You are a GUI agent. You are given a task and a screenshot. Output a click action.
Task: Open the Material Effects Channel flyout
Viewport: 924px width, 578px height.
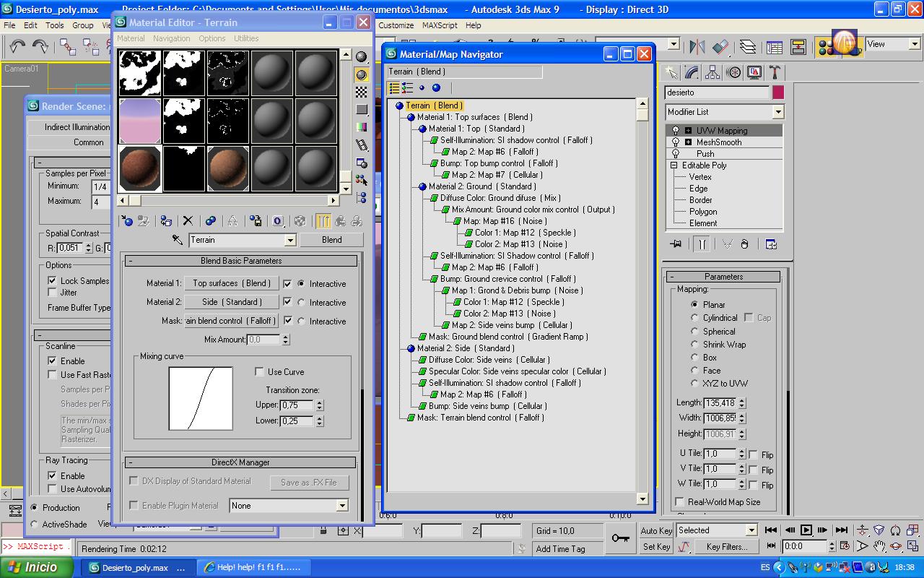point(278,221)
